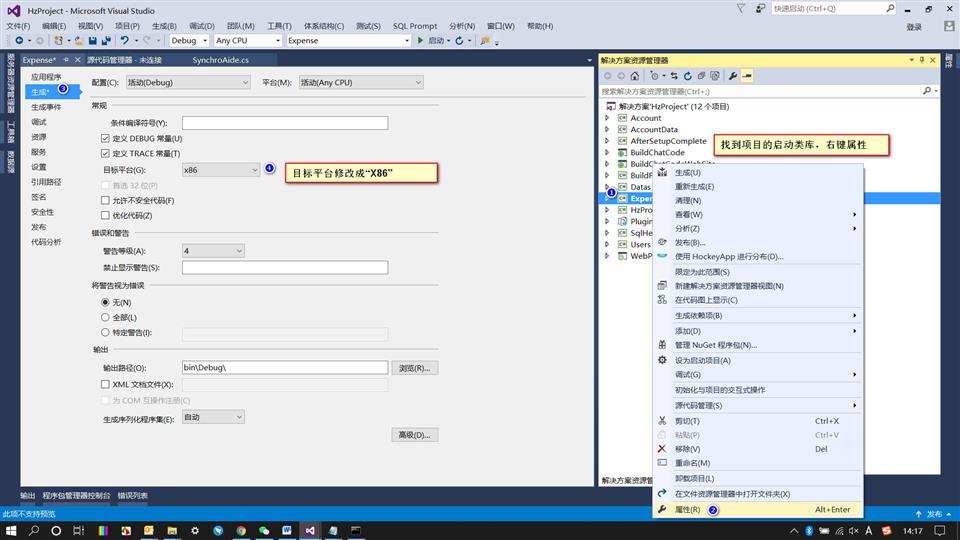Screen dimensions: 960x540
Task: Click the Save icon in the toolbar
Action: (92, 40)
